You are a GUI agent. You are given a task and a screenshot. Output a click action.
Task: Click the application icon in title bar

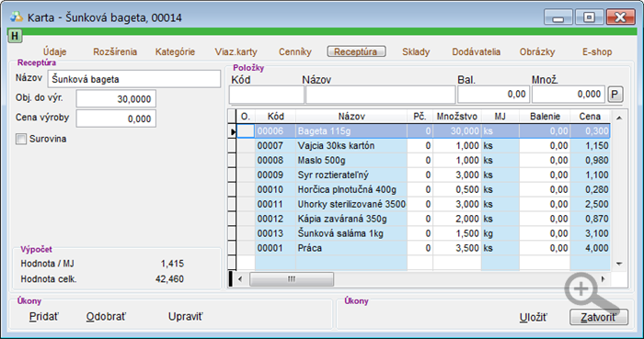17,17
